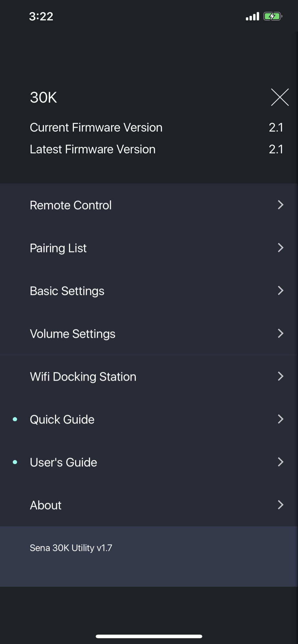The width and height of the screenshot is (298, 644).
Task: Open the About page
Action: [x=149, y=505]
